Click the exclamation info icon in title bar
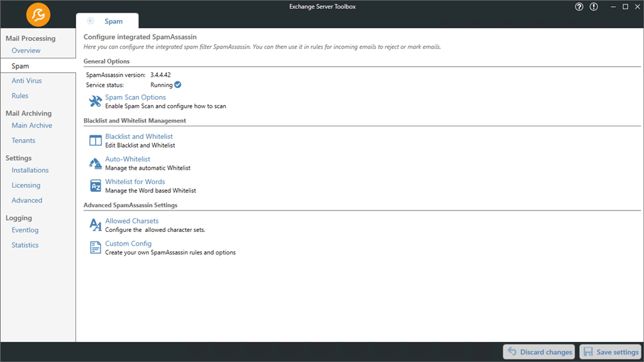The width and height of the screenshot is (644, 362). pos(594,7)
